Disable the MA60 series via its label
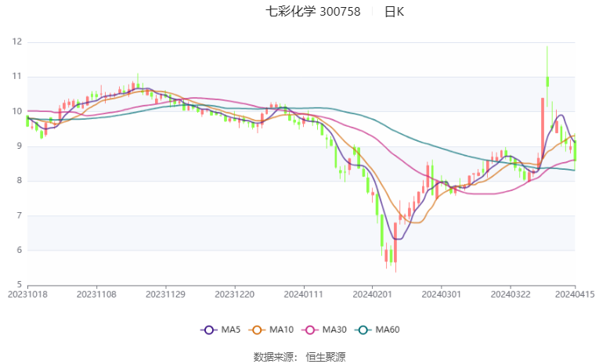599x364 pixels. pos(388,330)
